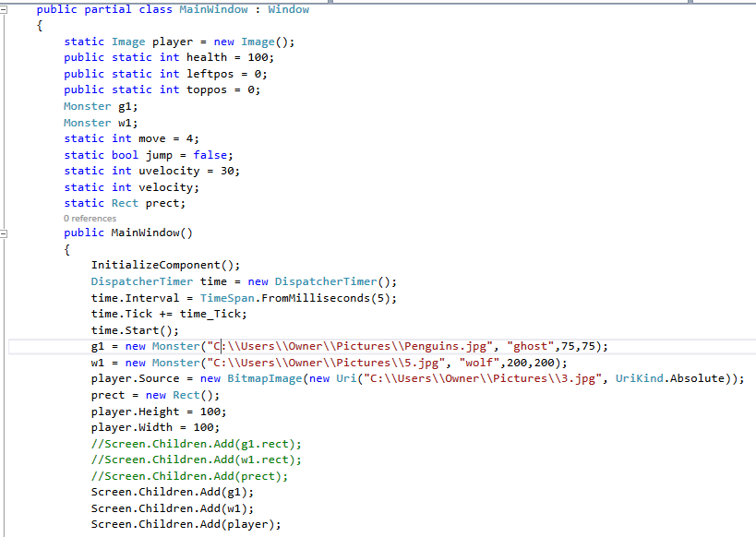
Task: Click the Penguins.jpg path string
Action: [x=350, y=346]
